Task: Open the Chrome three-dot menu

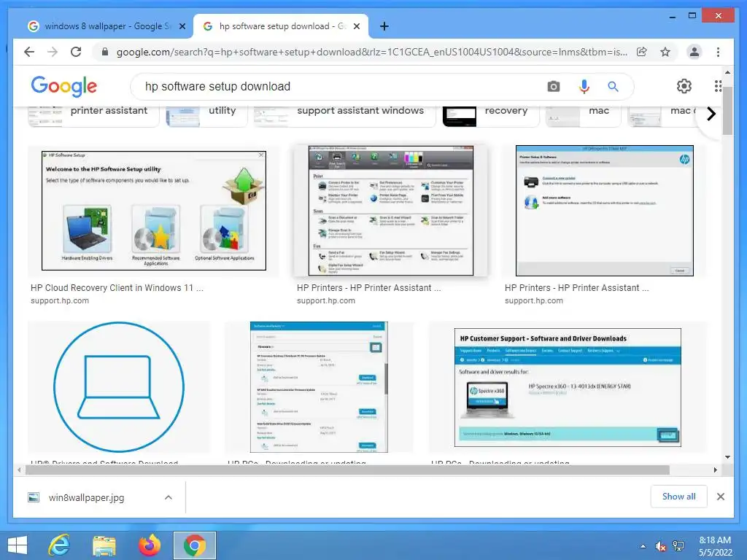Action: 718,52
